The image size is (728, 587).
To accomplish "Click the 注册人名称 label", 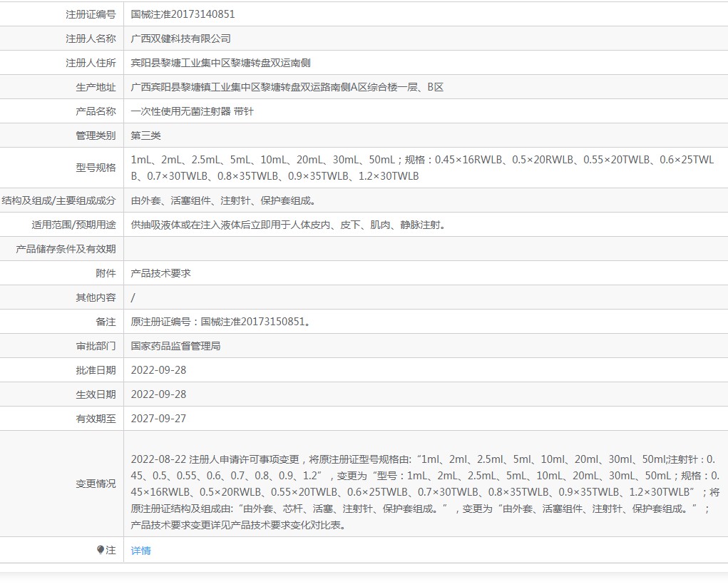I will pyautogui.click(x=91, y=39).
